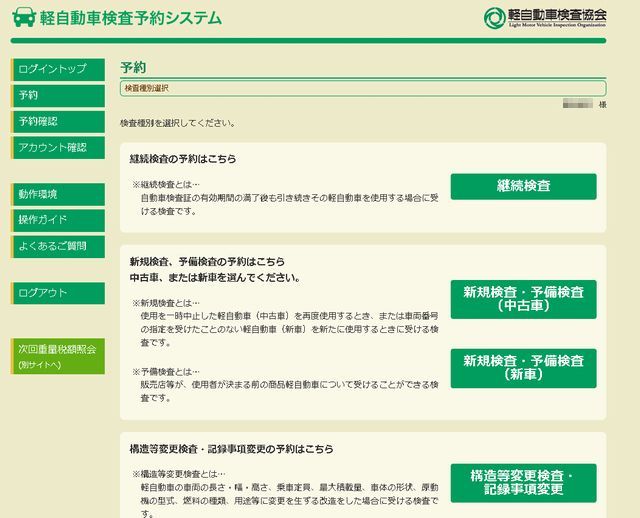Click the blurred user name near 様
Viewport: 640px width, 518px height.
point(577,104)
